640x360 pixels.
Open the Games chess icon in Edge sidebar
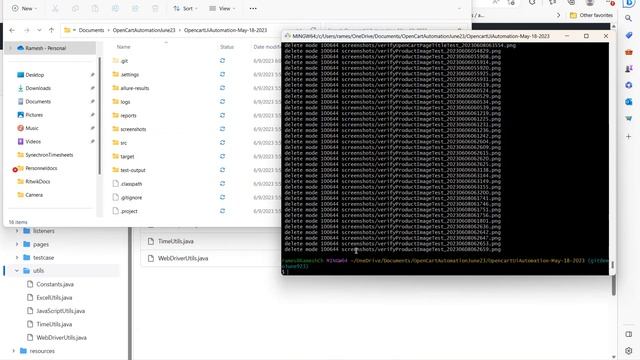pos(629,69)
